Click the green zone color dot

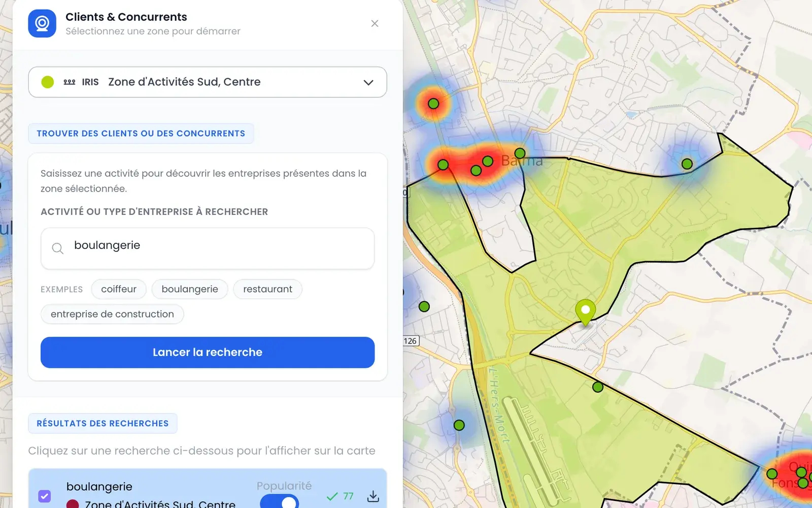click(x=48, y=82)
